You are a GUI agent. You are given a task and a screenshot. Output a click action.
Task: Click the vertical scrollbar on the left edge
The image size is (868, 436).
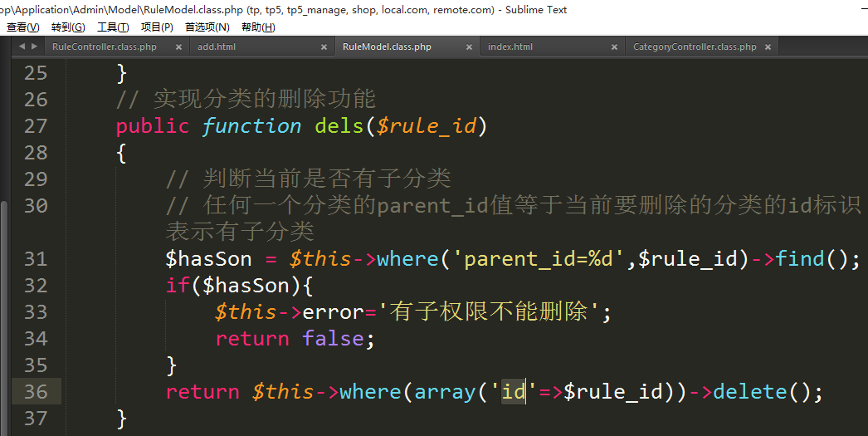pyautogui.click(x=4, y=316)
